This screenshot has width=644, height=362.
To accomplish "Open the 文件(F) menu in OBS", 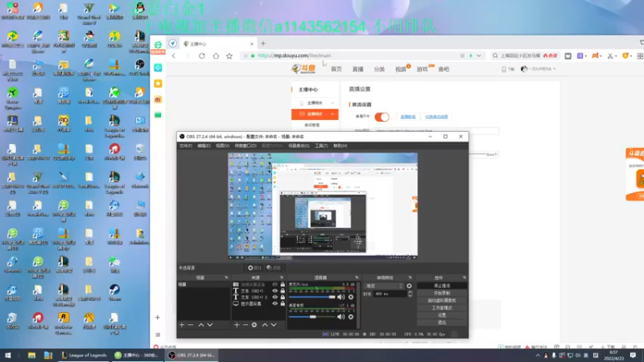I will [x=186, y=146].
